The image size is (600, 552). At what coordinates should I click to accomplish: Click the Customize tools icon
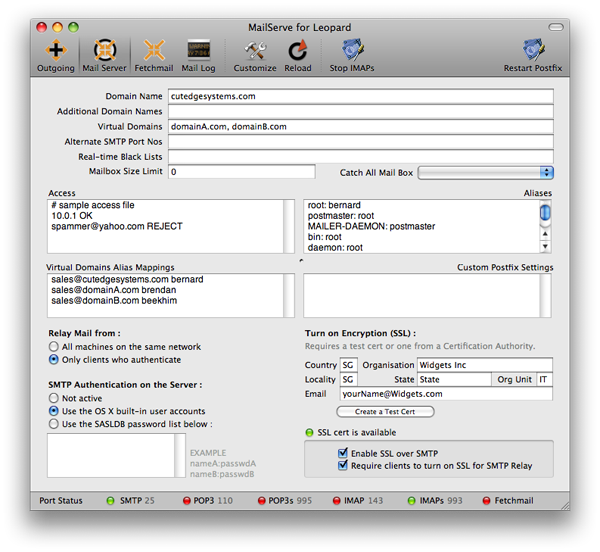click(255, 50)
